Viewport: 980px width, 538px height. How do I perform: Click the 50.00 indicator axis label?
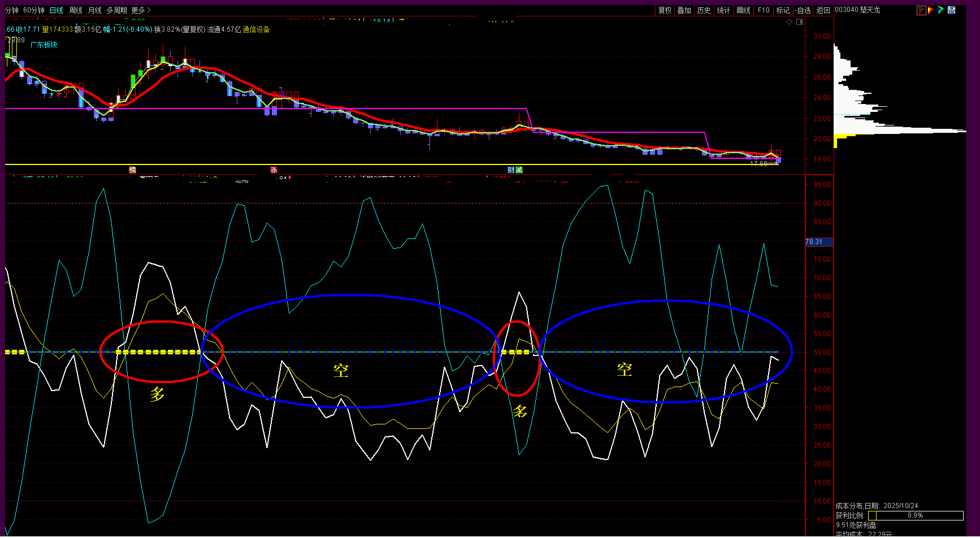[x=822, y=352]
